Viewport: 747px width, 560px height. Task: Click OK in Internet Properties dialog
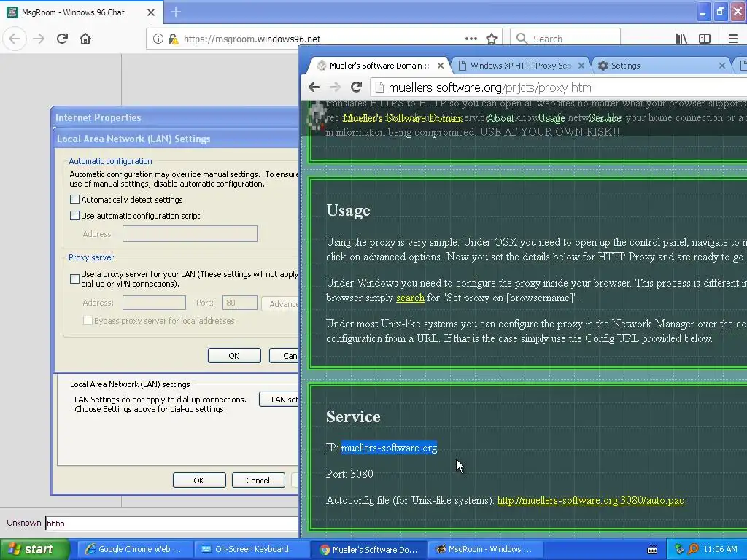[x=199, y=481]
